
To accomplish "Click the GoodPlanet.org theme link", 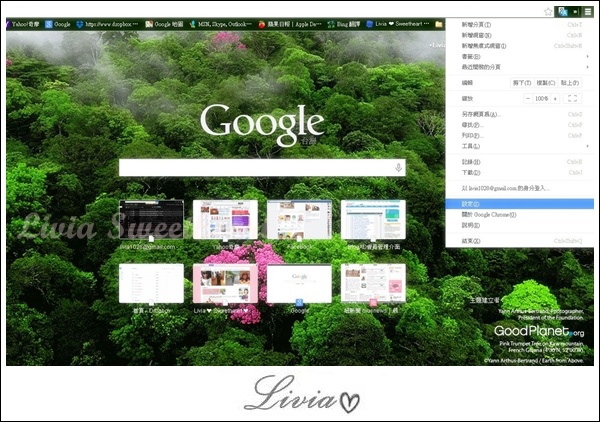I will (539, 331).
